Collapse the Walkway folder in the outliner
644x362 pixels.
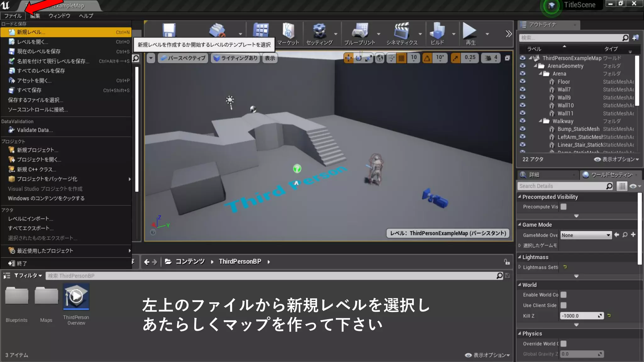[541, 121]
